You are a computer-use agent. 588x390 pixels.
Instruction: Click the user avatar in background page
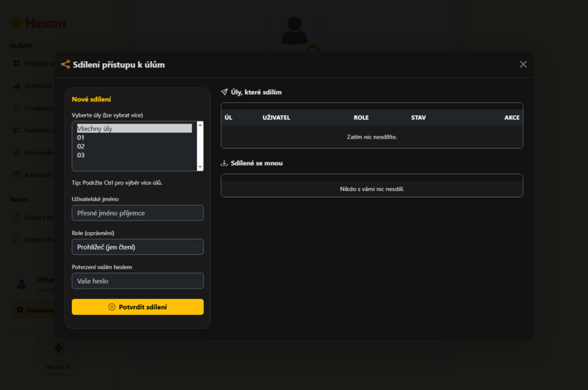click(295, 31)
